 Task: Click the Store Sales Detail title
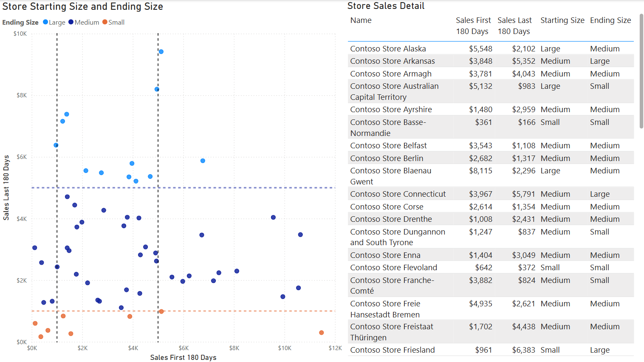(386, 6)
